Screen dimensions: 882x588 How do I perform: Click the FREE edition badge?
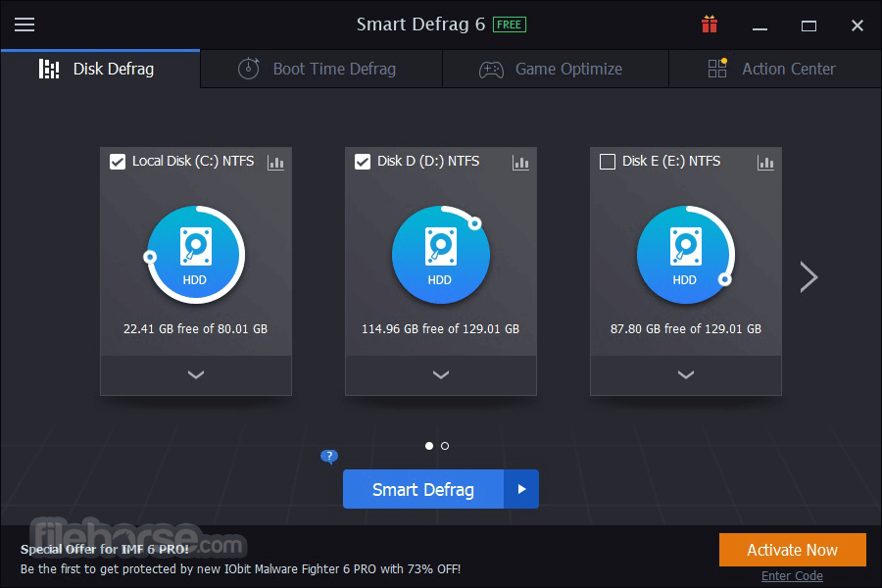[x=509, y=24]
